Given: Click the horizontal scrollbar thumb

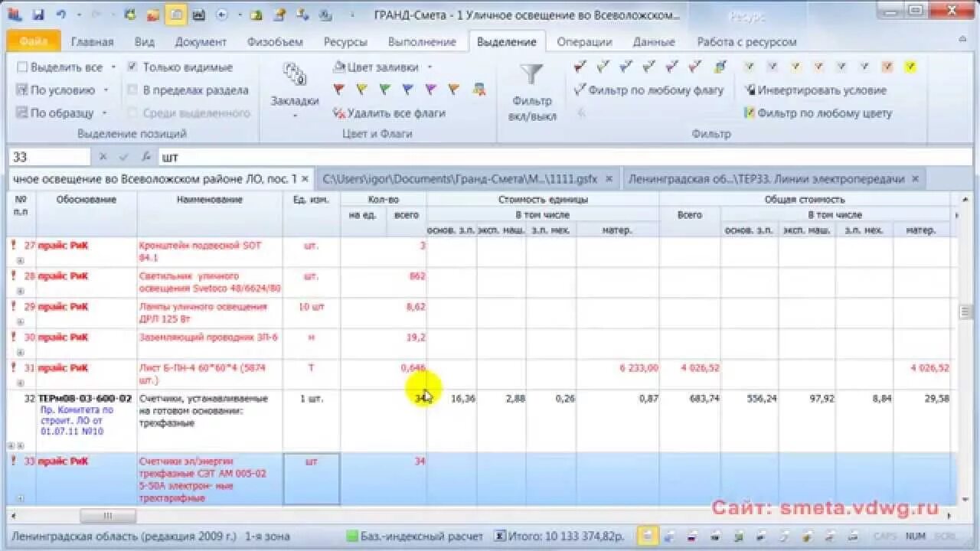Looking at the screenshot, I should pos(108,516).
